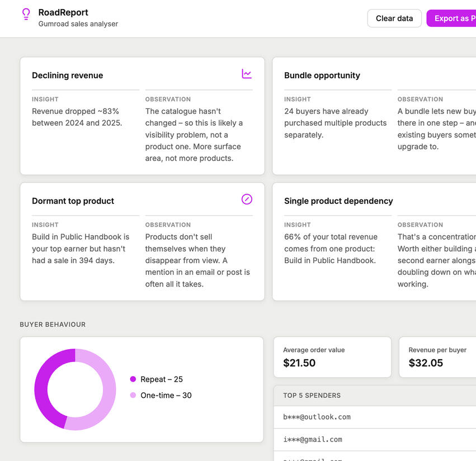Click the Buyer Behaviour section label
476x461 pixels.
pyautogui.click(x=53, y=325)
